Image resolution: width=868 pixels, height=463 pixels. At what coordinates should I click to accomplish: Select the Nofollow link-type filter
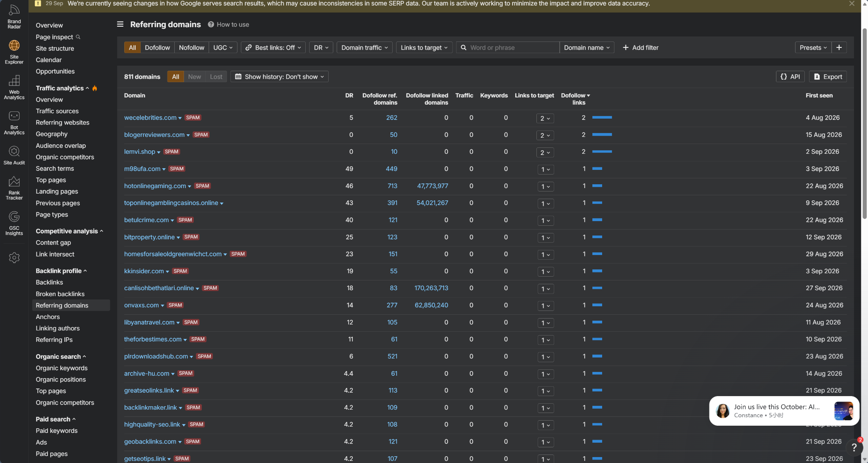191,47
